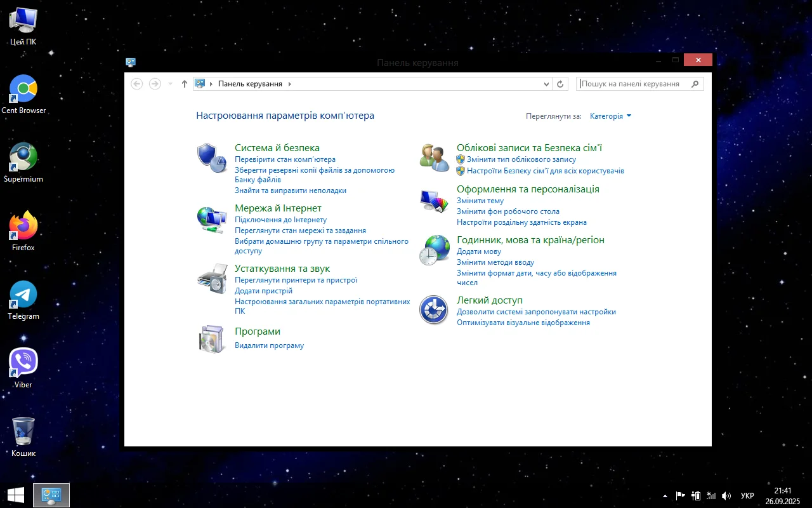The image size is (812, 508).
Task: Expand the recent locations arrow near navigation buttons
Action: 170,84
